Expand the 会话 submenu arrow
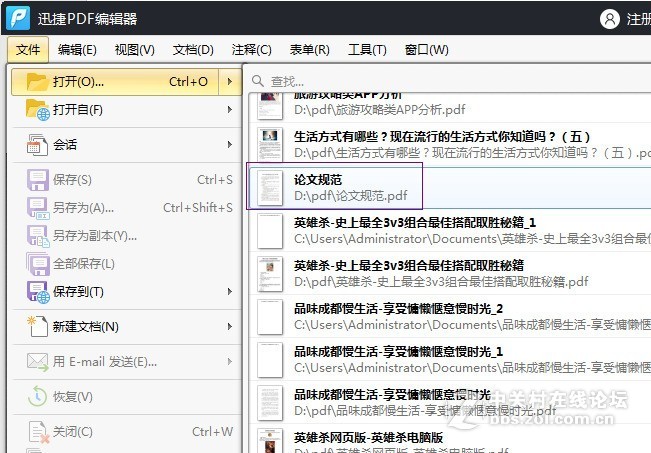This screenshot has width=651, height=453. [230, 144]
